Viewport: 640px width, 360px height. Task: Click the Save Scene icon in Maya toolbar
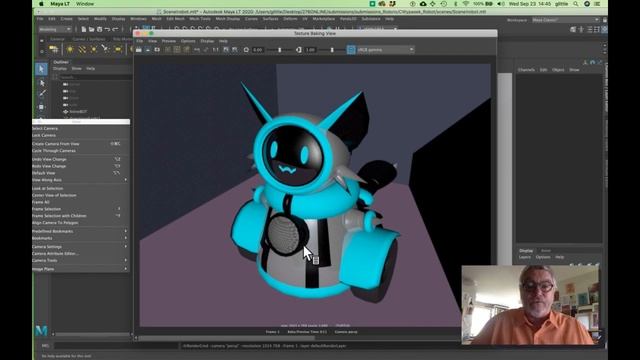tap(99, 29)
